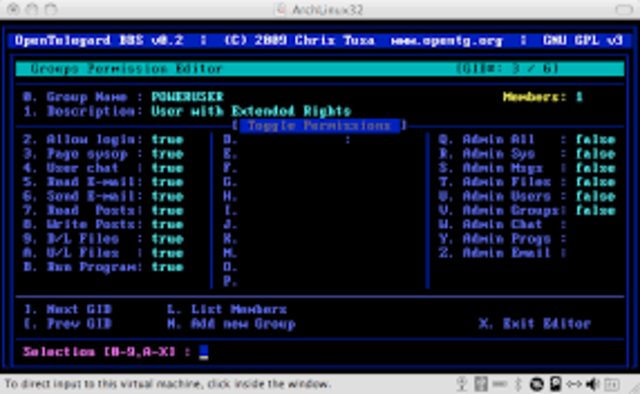The width and height of the screenshot is (640, 394).
Task: Click the 'Admin Msgs' false value
Action: [596, 168]
